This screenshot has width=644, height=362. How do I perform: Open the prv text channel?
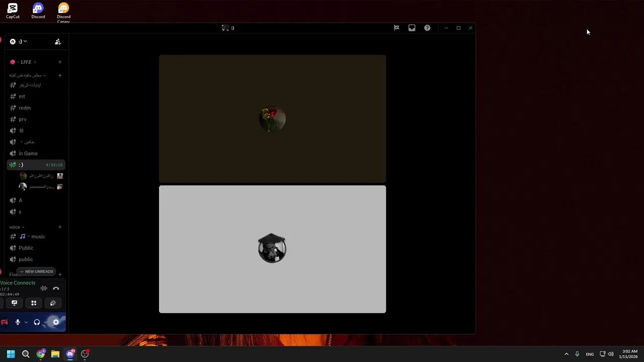click(x=35, y=119)
